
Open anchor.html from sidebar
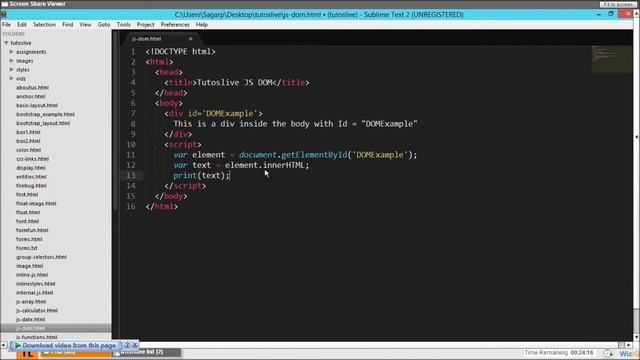pos(31,96)
